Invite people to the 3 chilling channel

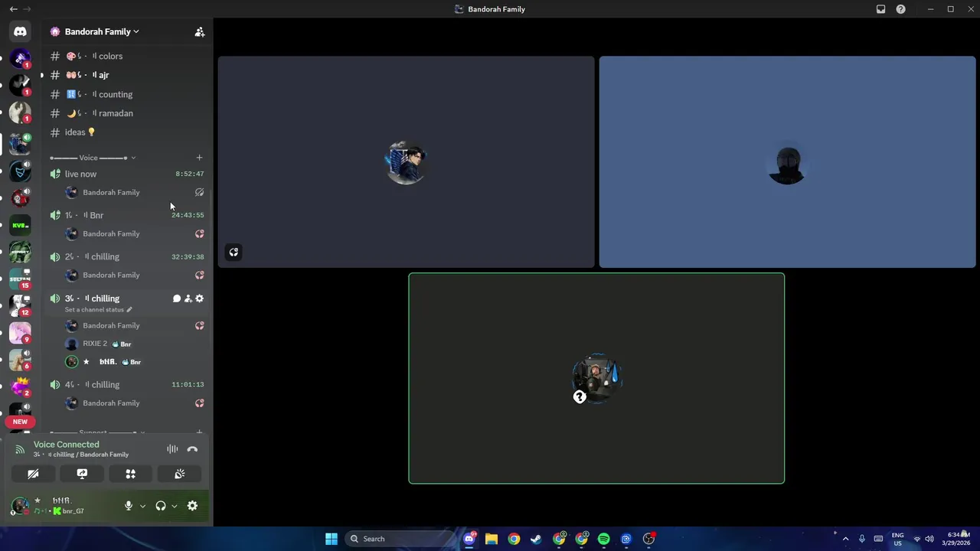(188, 298)
